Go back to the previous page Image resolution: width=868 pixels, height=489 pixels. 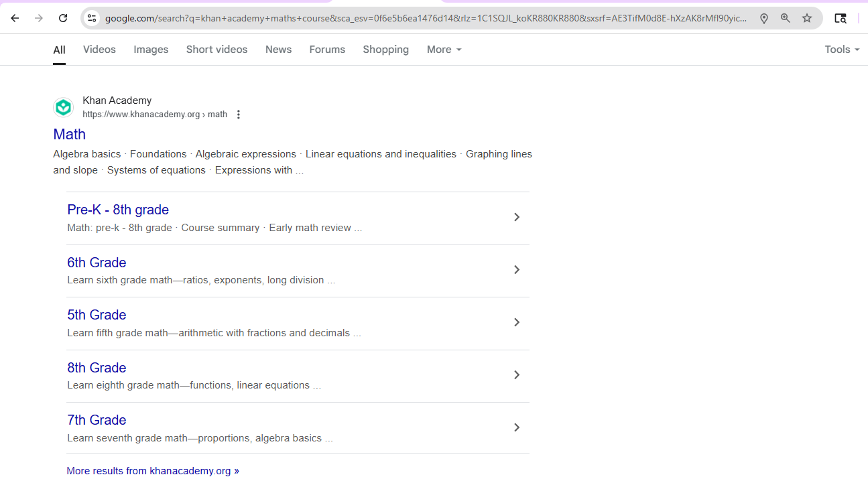coord(15,18)
